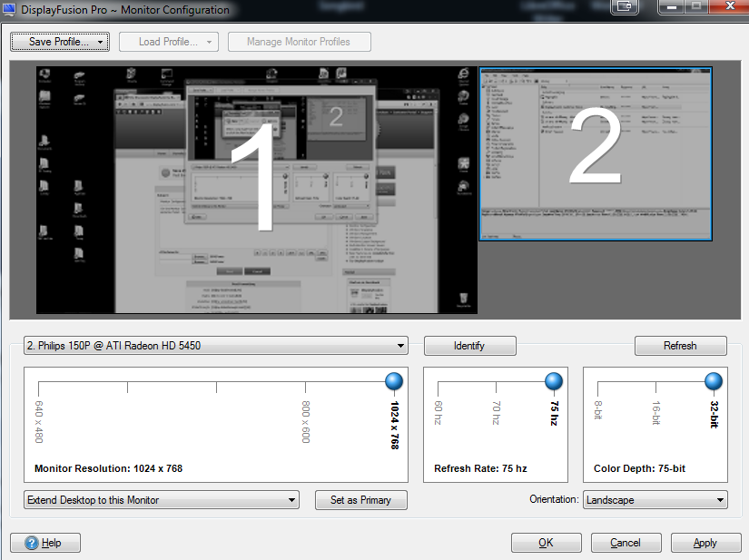The image size is (749, 560).
Task: Click the Refresh Rate slider handle
Action: tap(554, 381)
